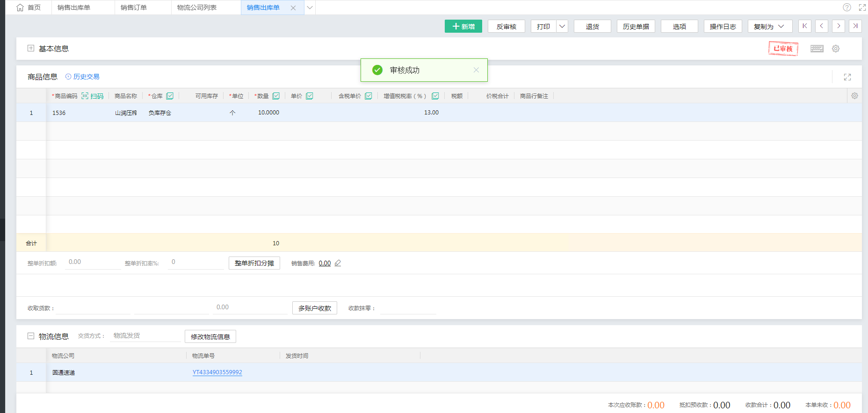
Task: Toggle the 仓库 column checkbox
Action: click(x=170, y=96)
